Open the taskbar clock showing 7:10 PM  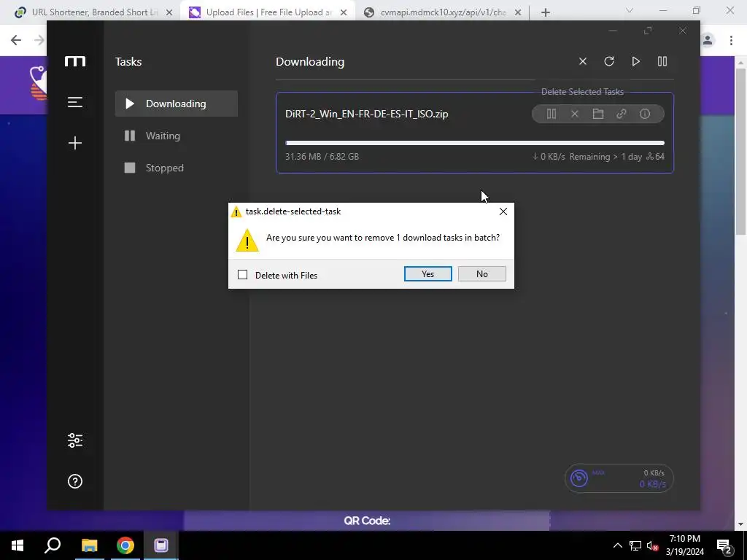click(684, 545)
